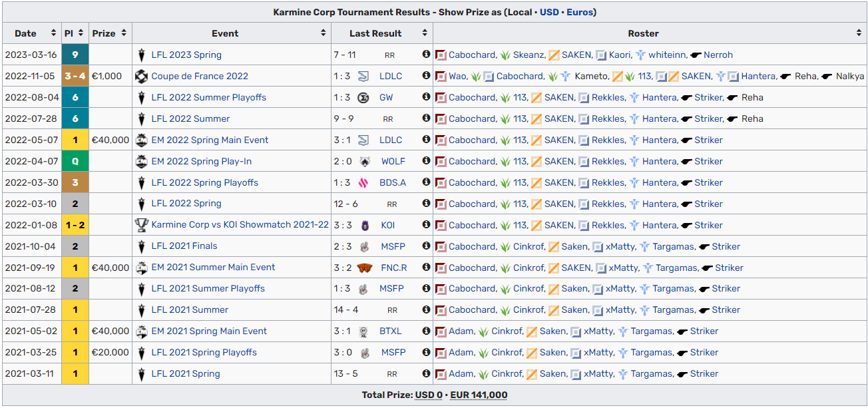
Task: Click €1,000 prize cell
Action: pyautogui.click(x=110, y=76)
